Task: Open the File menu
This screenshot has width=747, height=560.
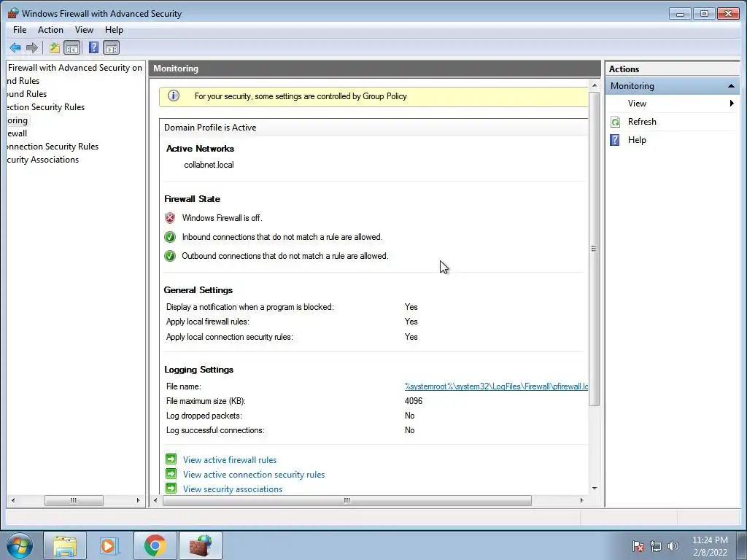Action: point(20,30)
